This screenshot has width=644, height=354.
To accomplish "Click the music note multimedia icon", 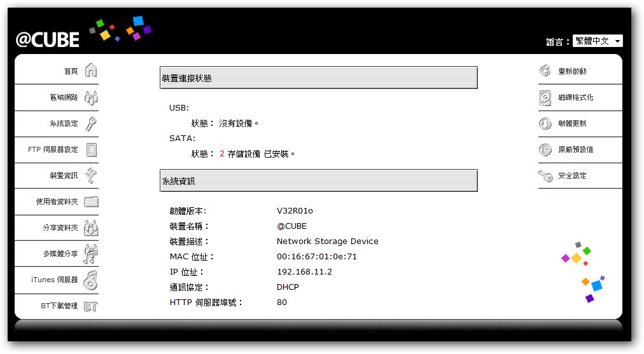I will pyautogui.click(x=90, y=254).
